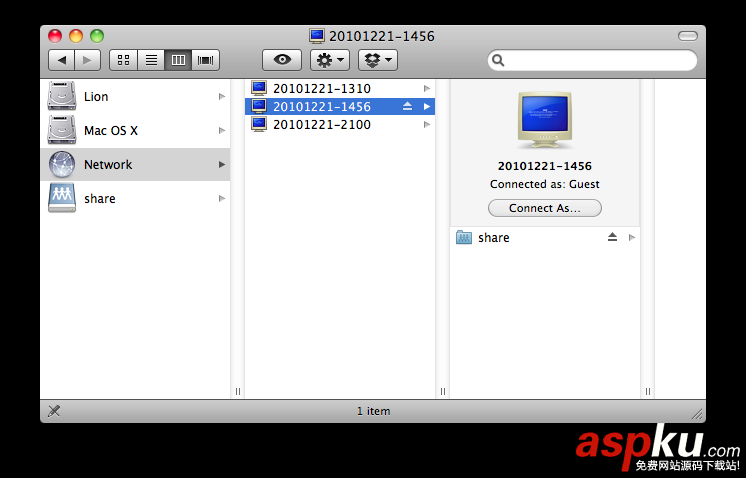746x478 pixels.
Task: Click into the search field
Action: pos(592,60)
